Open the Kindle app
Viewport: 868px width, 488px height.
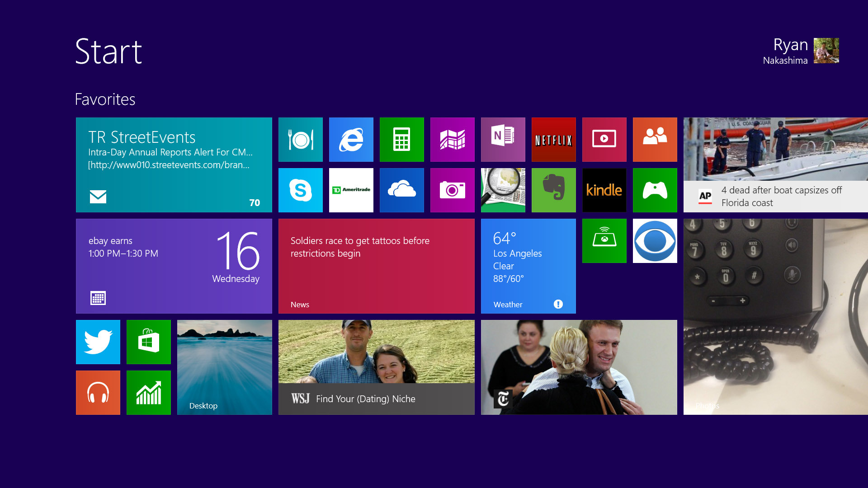point(604,190)
